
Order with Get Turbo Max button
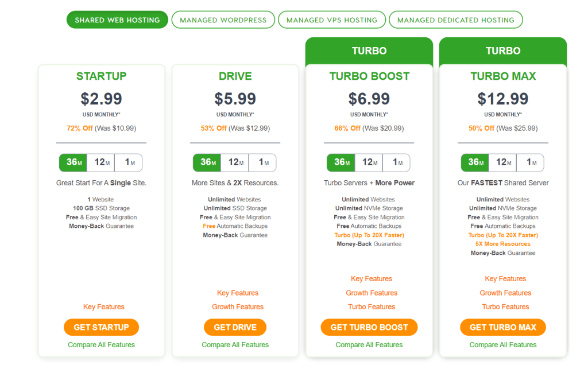503,327
